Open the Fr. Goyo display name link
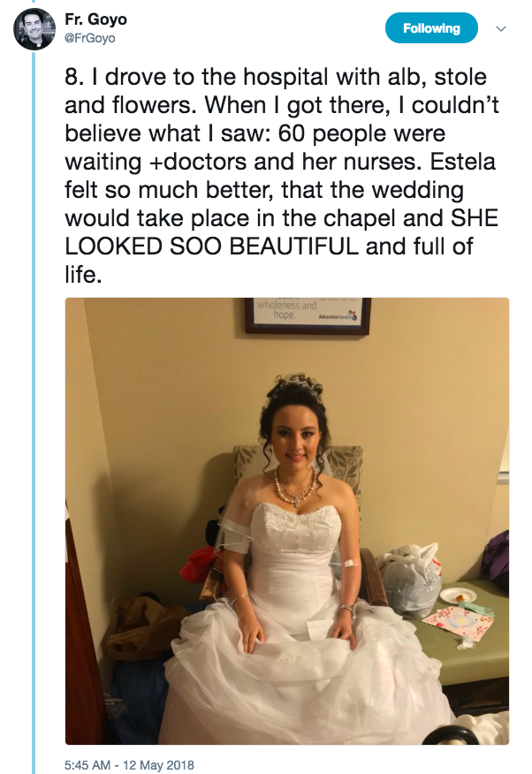 95,19
